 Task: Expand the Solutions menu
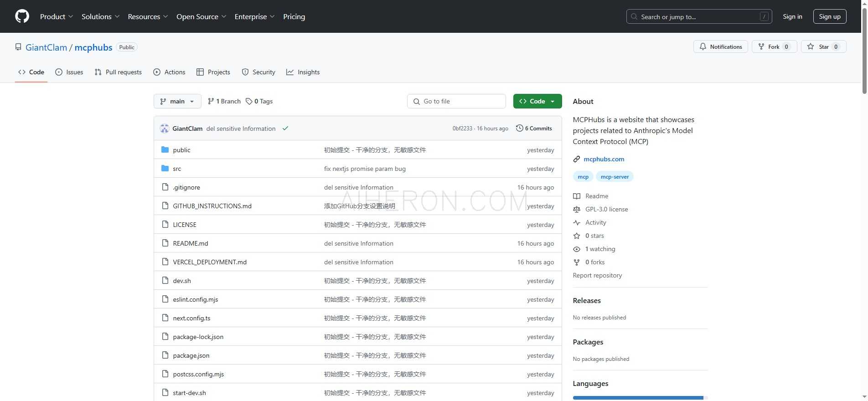[x=101, y=16]
